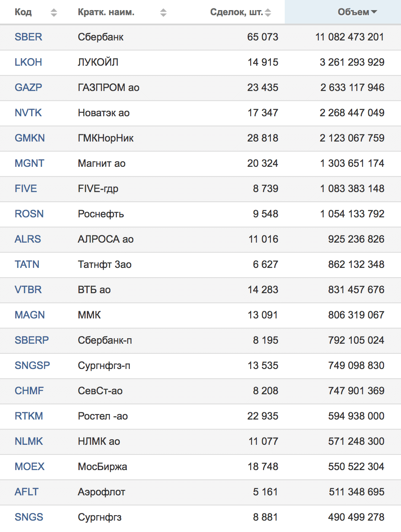
Task: Click sort arrows beside Кратк. наим.
Action: (163, 13)
